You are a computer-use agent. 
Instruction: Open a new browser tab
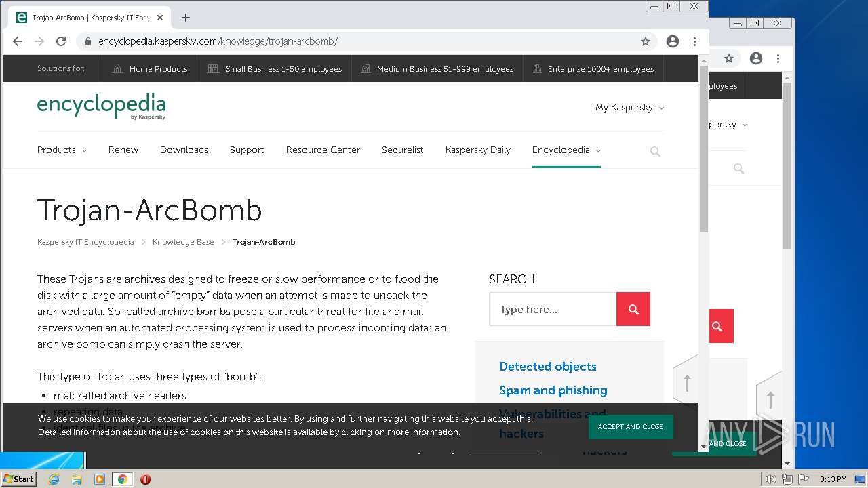pos(186,18)
